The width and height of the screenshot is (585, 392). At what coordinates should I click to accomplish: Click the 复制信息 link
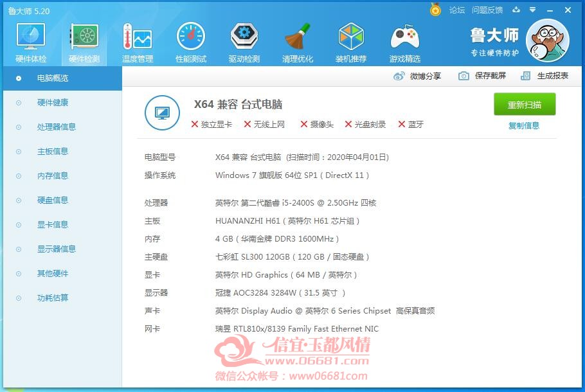coord(524,126)
